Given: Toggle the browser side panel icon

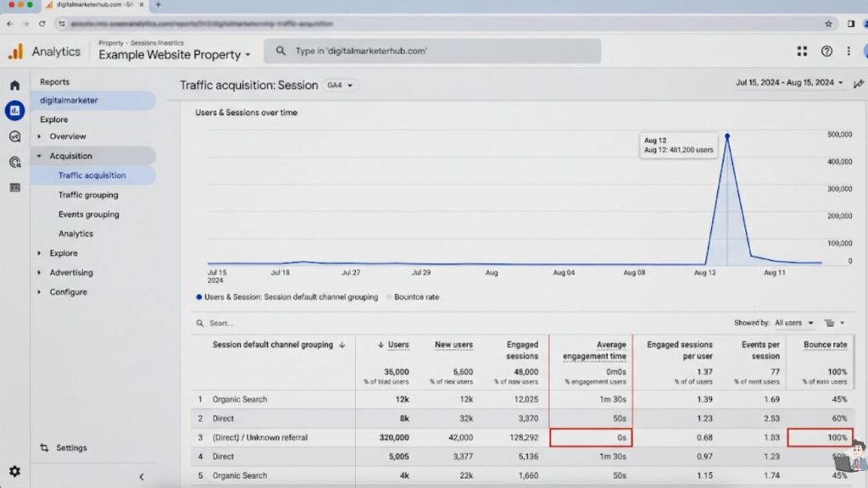Looking at the screenshot, I should 851,24.
